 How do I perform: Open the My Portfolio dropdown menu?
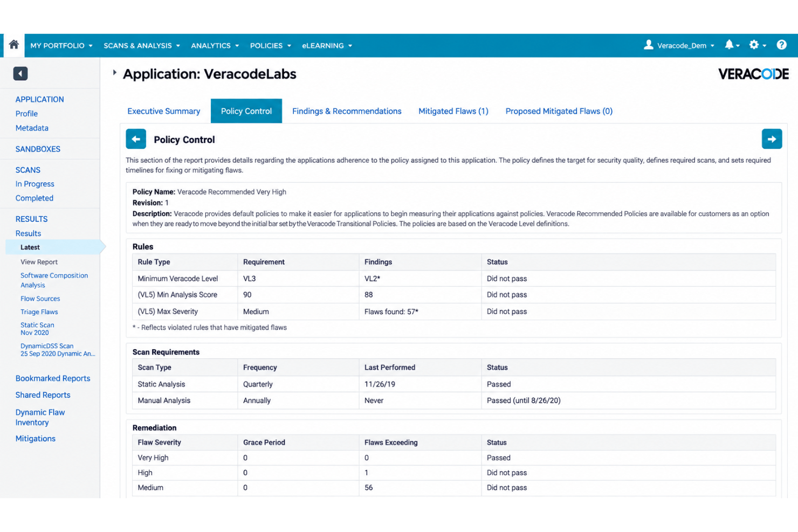(61, 46)
